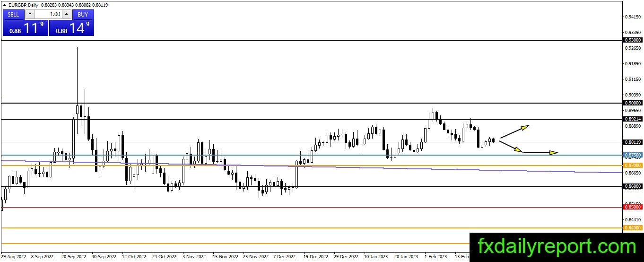Click the SELL button
The height and width of the screenshot is (262, 644).
click(13, 14)
